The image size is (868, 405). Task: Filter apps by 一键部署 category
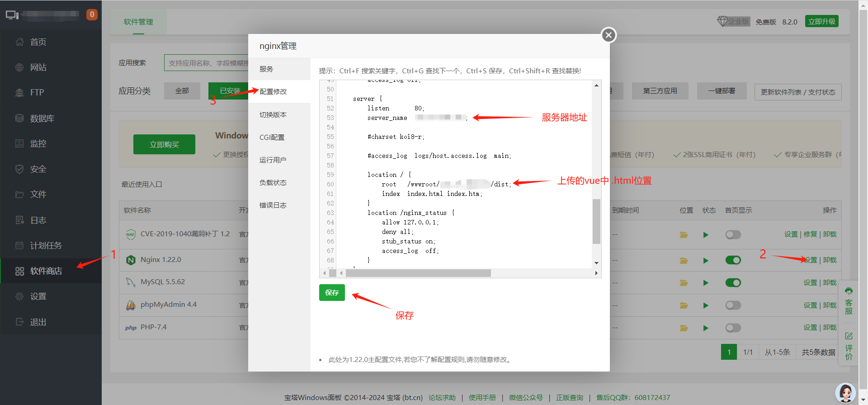click(x=722, y=91)
